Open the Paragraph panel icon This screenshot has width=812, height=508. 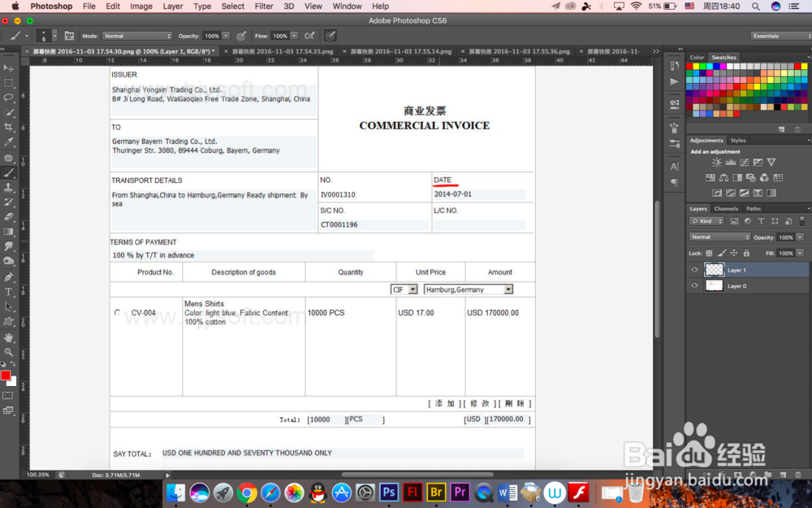coord(674,182)
